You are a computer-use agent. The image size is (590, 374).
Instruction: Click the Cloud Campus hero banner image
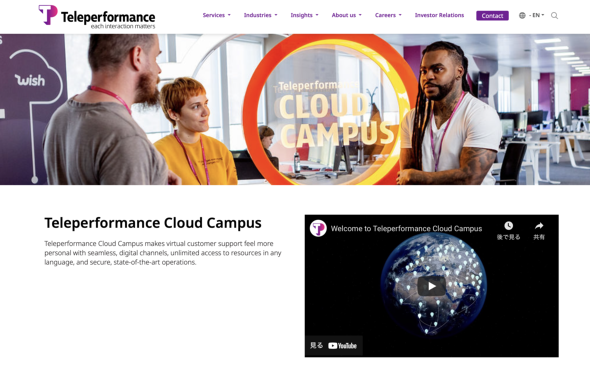[x=295, y=109]
